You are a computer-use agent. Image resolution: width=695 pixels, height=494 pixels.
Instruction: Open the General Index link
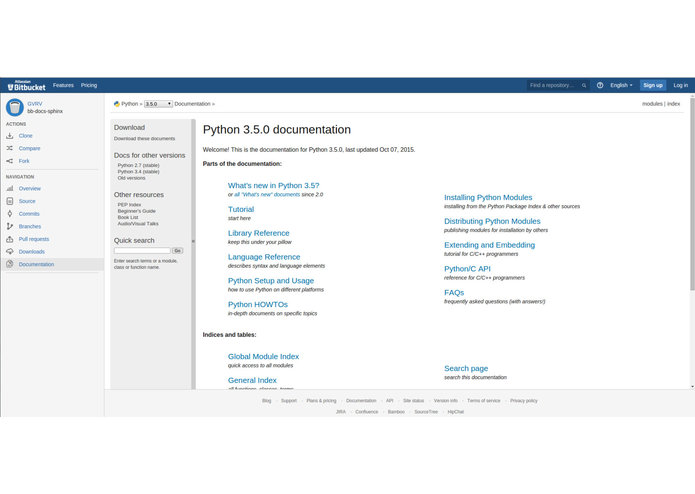[x=252, y=380]
